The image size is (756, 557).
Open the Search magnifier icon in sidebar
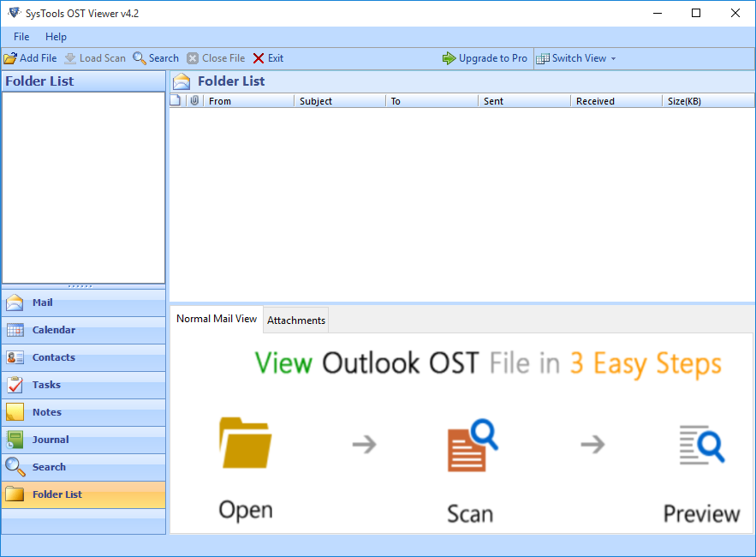(x=15, y=467)
